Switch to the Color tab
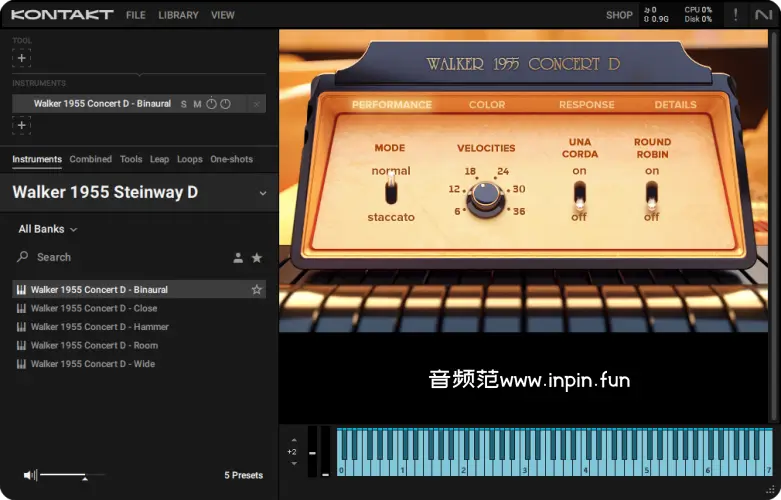The image size is (781, 500). click(x=487, y=105)
